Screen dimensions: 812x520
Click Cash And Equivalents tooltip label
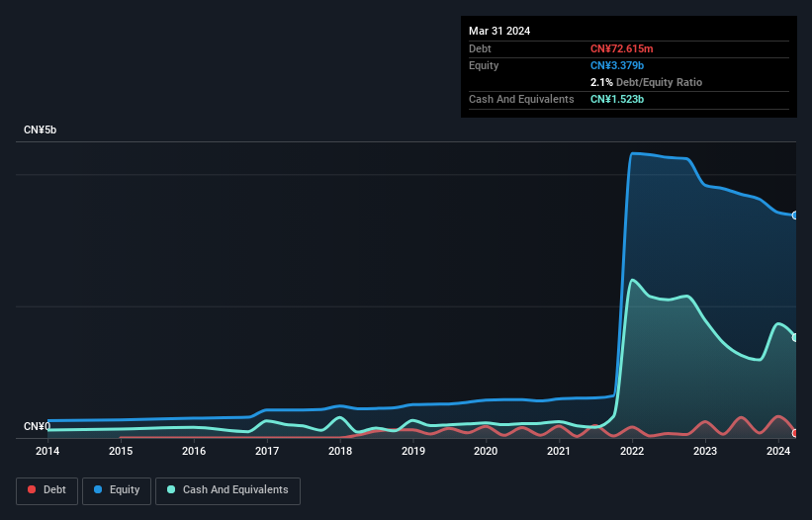[x=521, y=99]
